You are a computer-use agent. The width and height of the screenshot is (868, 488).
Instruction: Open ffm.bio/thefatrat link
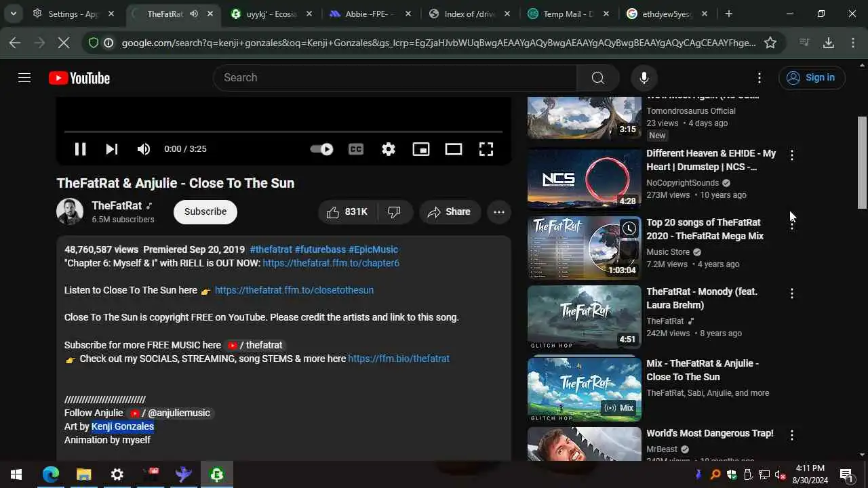point(399,359)
